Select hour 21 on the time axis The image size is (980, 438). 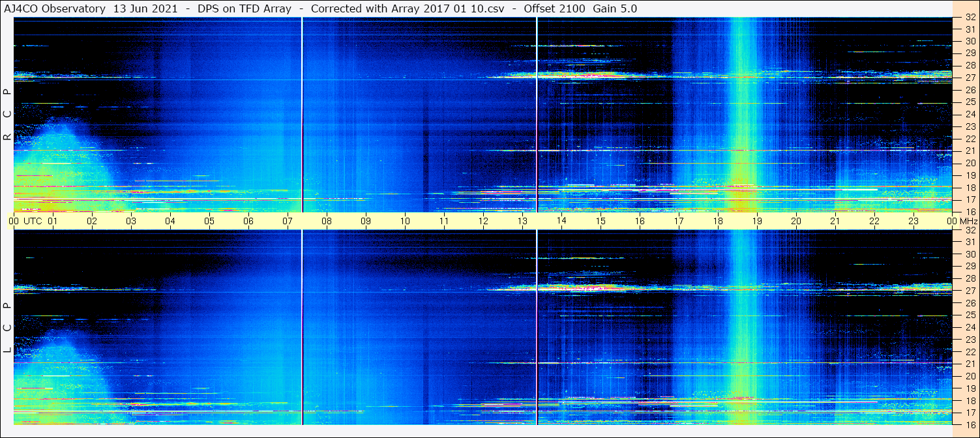(835, 221)
